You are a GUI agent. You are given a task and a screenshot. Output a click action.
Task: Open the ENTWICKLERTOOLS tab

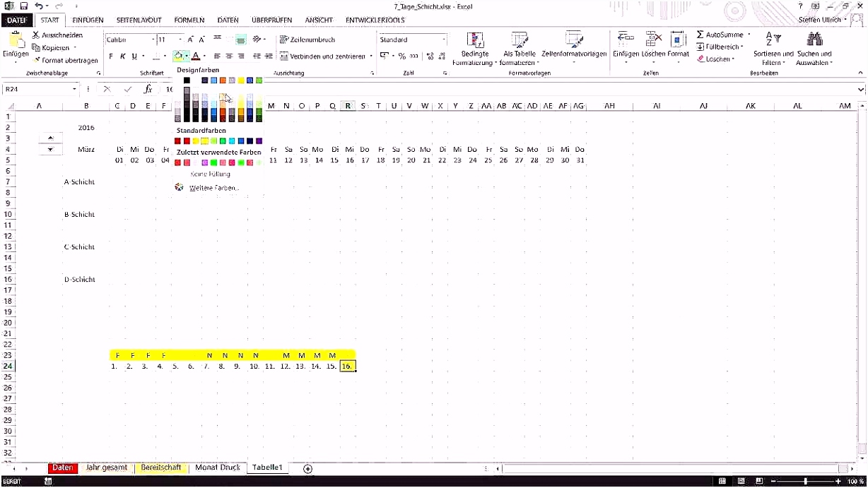(x=375, y=20)
